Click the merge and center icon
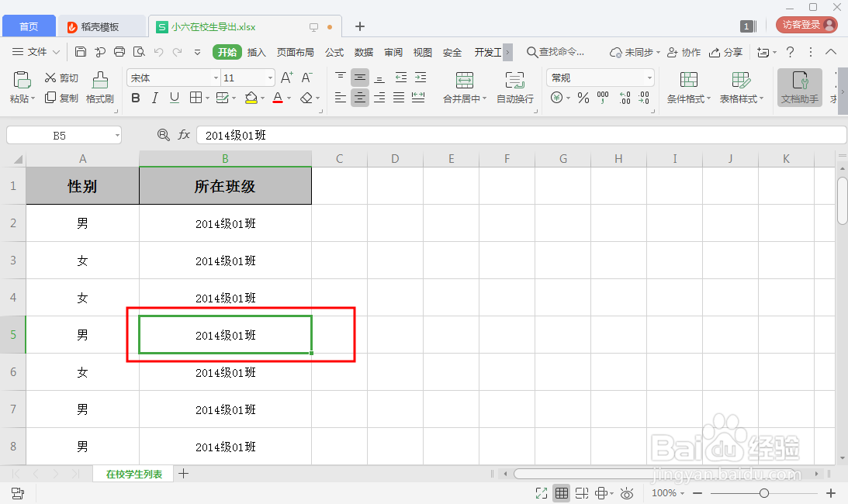The width and height of the screenshot is (848, 504). (x=464, y=79)
